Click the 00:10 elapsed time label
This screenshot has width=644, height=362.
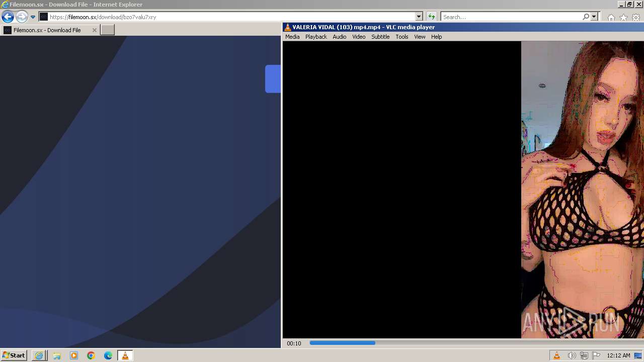[294, 343]
